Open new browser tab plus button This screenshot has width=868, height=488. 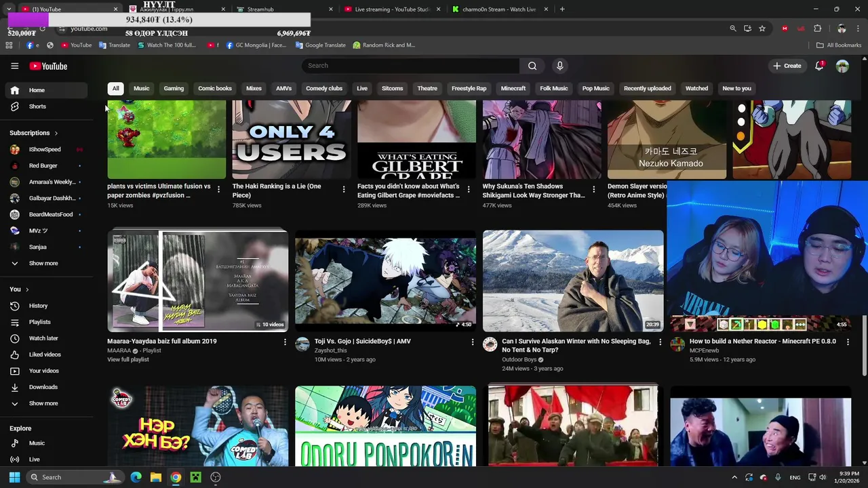click(562, 9)
